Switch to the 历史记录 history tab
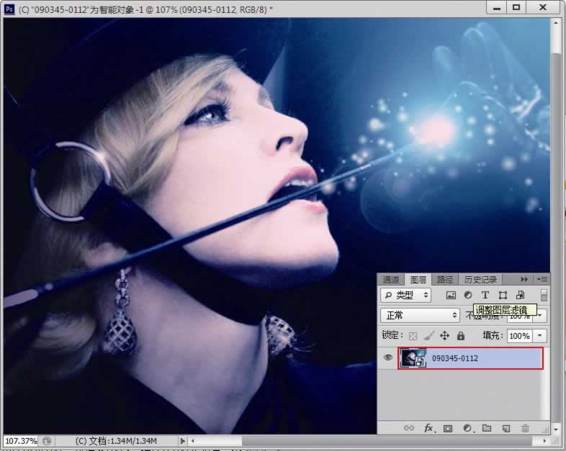The image size is (566, 451). point(481,279)
